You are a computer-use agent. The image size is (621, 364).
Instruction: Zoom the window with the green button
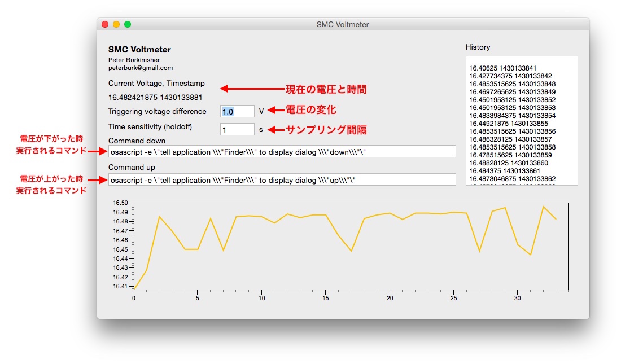128,24
